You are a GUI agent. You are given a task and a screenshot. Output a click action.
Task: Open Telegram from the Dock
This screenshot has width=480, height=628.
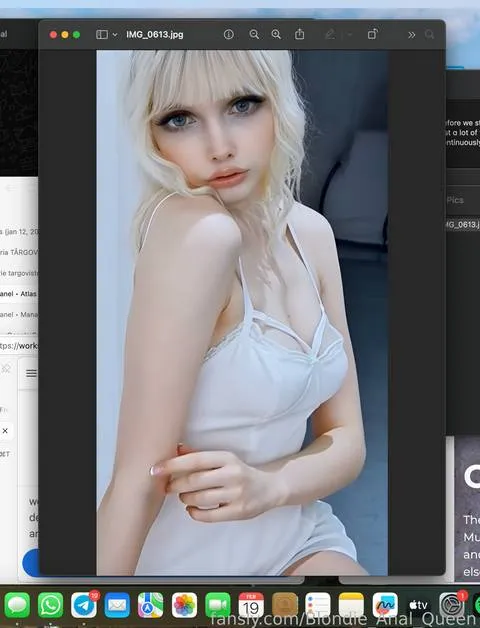click(x=84, y=605)
